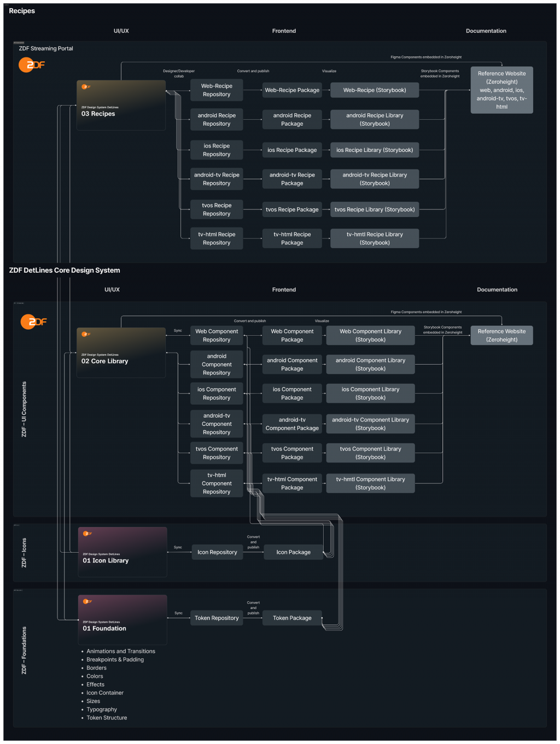Select the tvos Component Repository node
Image resolution: width=560 pixels, height=744 pixels.
pyautogui.click(x=217, y=453)
